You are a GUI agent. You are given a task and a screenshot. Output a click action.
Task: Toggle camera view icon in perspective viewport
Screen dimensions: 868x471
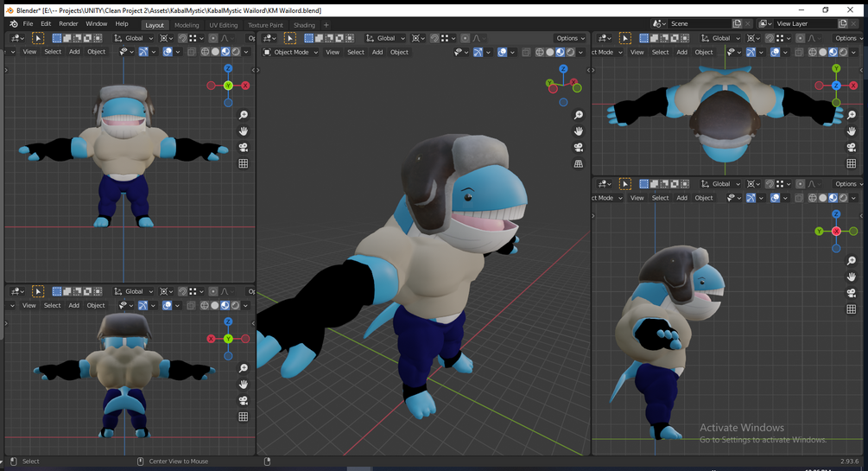click(x=579, y=148)
